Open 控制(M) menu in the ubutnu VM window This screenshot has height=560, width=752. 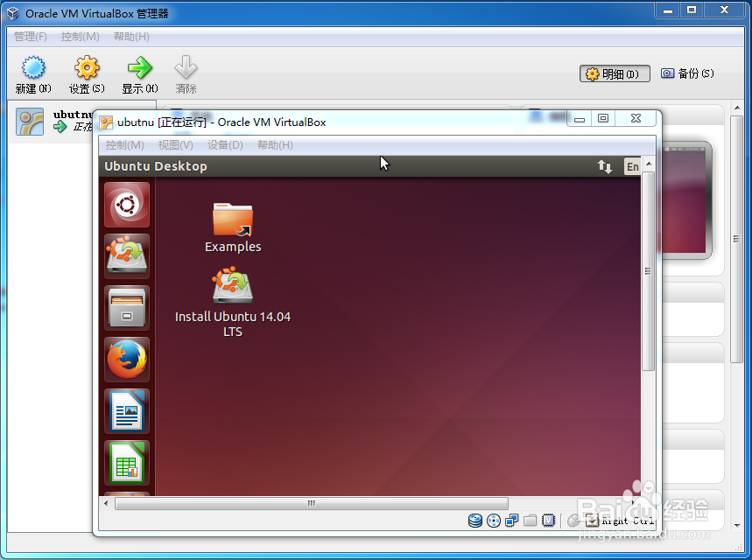coord(124,144)
